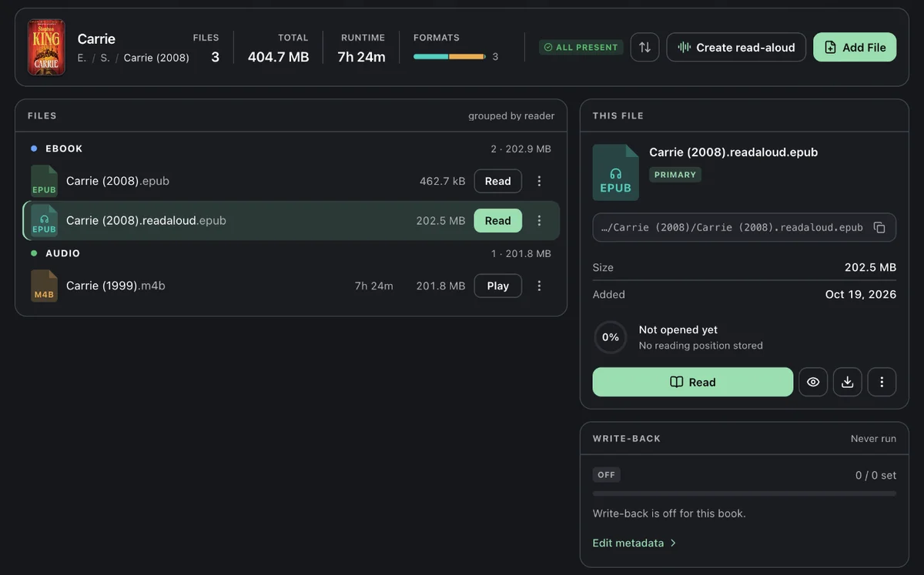
Task: Click the sort order arrows icon
Action: [x=644, y=47]
